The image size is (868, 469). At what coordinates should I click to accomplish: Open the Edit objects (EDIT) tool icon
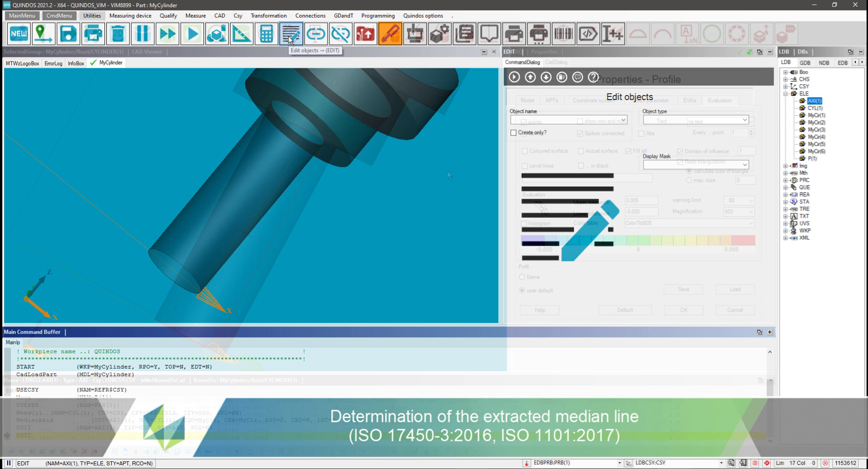point(291,33)
